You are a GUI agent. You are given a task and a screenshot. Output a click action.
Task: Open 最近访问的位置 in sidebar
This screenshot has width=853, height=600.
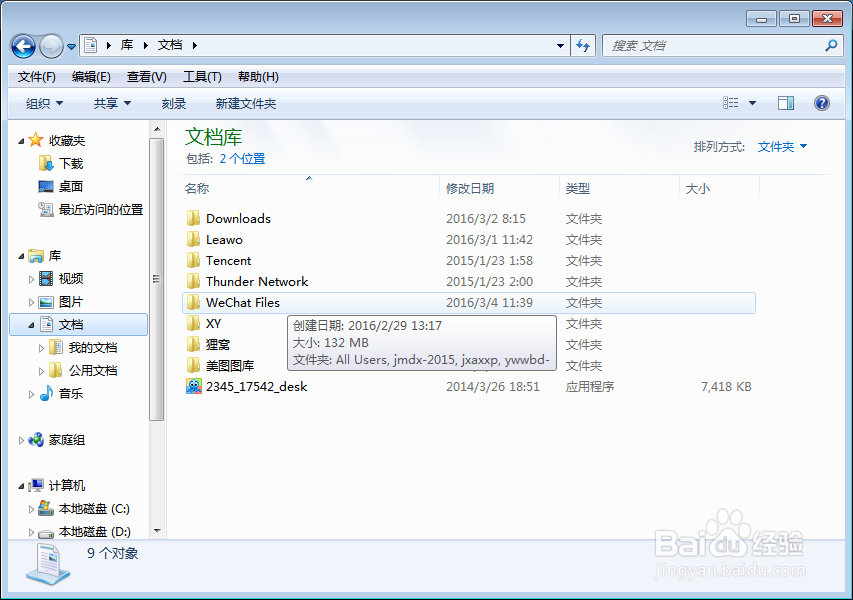pos(101,209)
